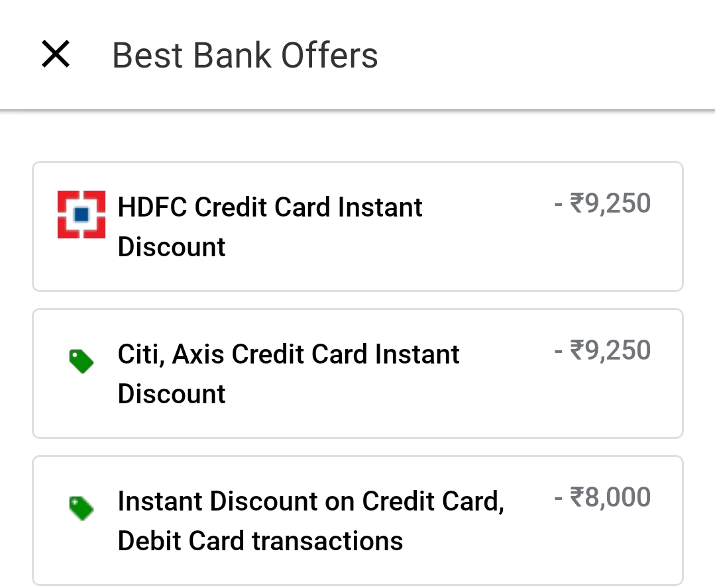Tap the rupee symbol in ₹8,000 amount

point(577,497)
